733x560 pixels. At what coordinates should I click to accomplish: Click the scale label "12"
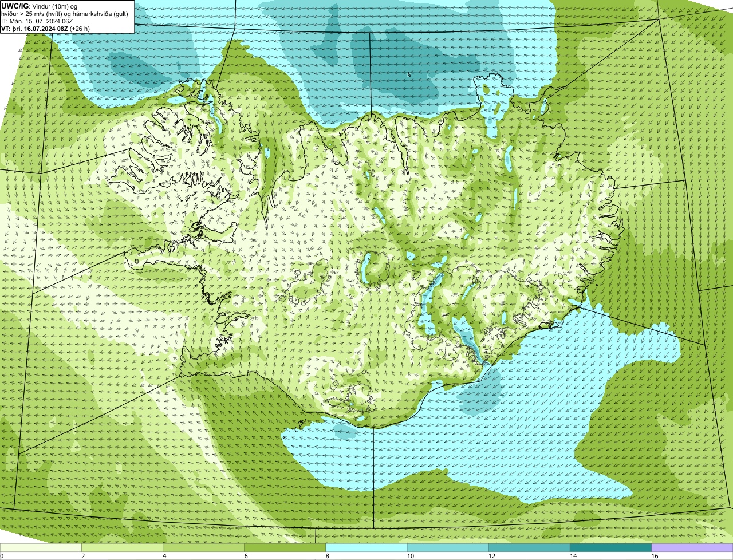coord(491,556)
